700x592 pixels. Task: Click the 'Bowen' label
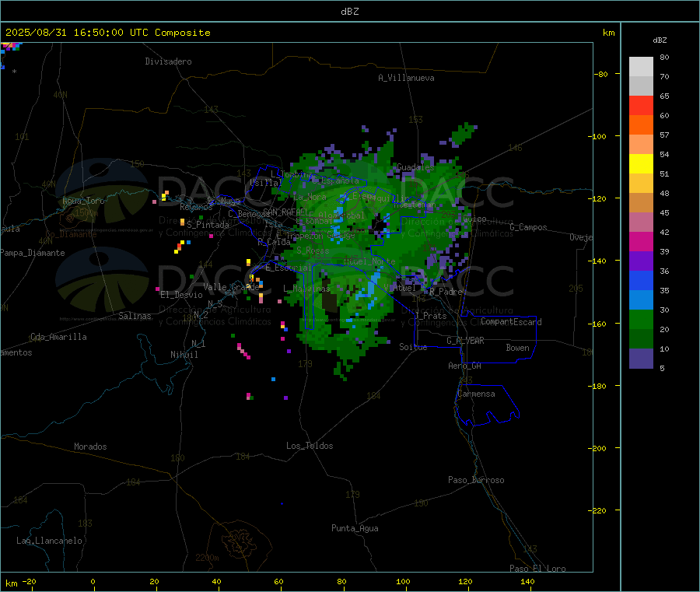coord(517,348)
